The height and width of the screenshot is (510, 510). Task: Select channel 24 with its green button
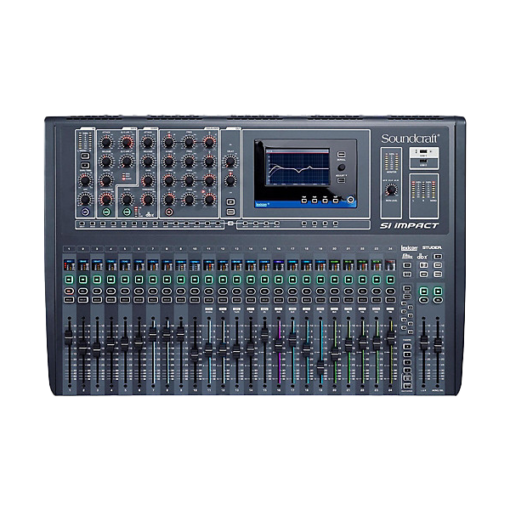390,279
